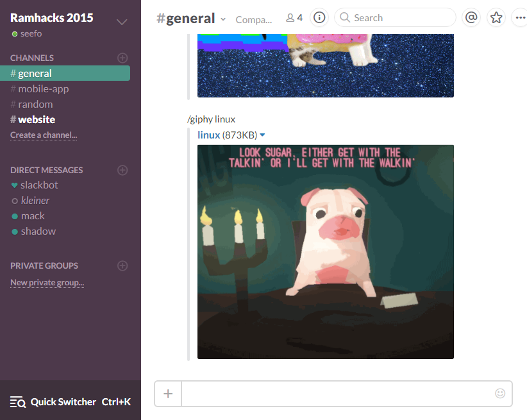Image resolution: width=527 pixels, height=420 pixels.
Task: Open the starred items icon
Action: click(496, 17)
